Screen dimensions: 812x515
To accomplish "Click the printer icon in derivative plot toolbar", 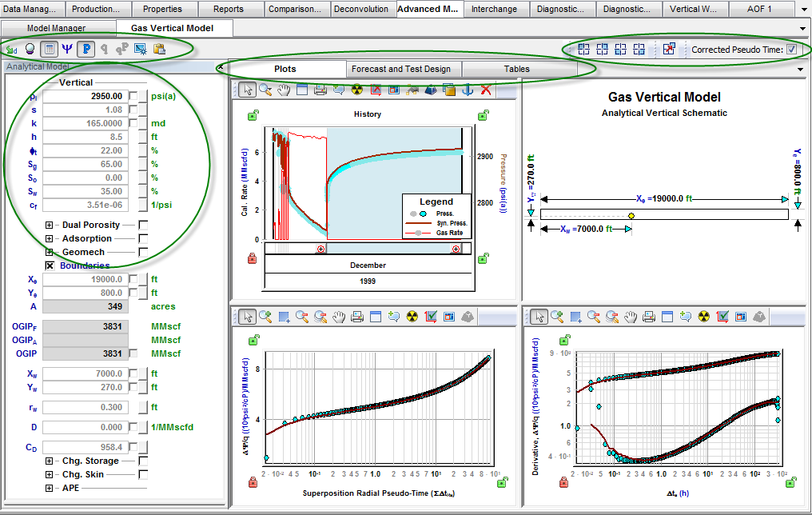I will (x=649, y=317).
